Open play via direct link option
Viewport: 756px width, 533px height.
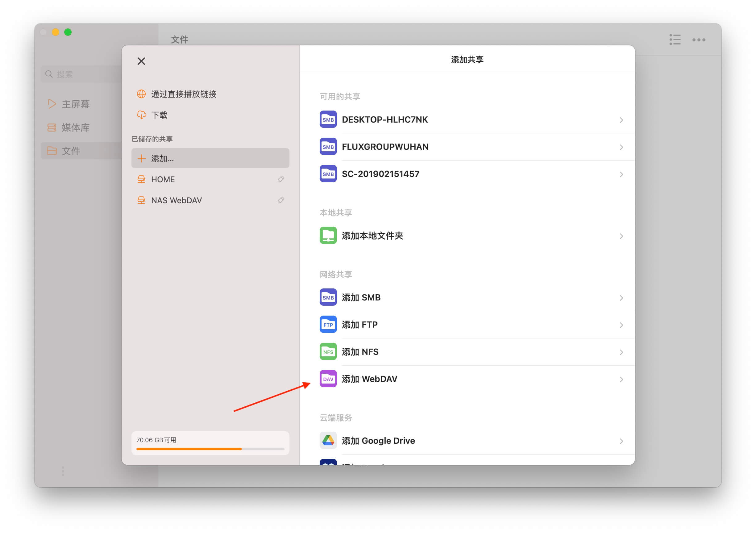click(x=183, y=94)
